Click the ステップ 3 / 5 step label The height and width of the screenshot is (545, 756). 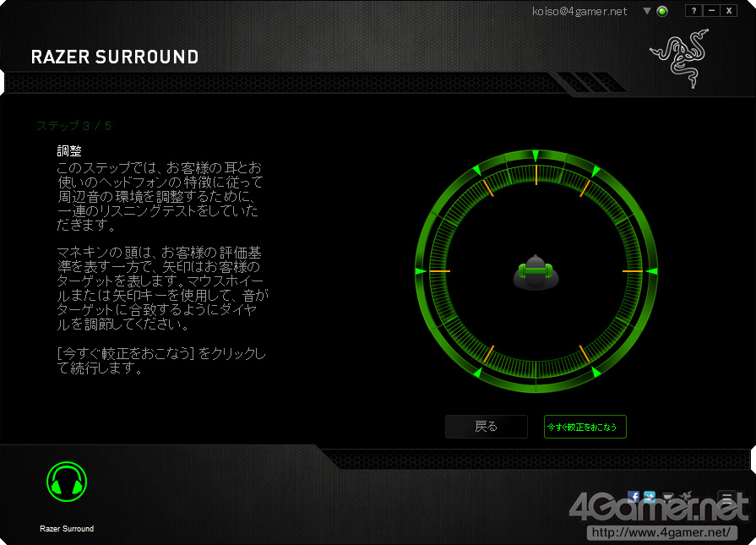pyautogui.click(x=74, y=126)
